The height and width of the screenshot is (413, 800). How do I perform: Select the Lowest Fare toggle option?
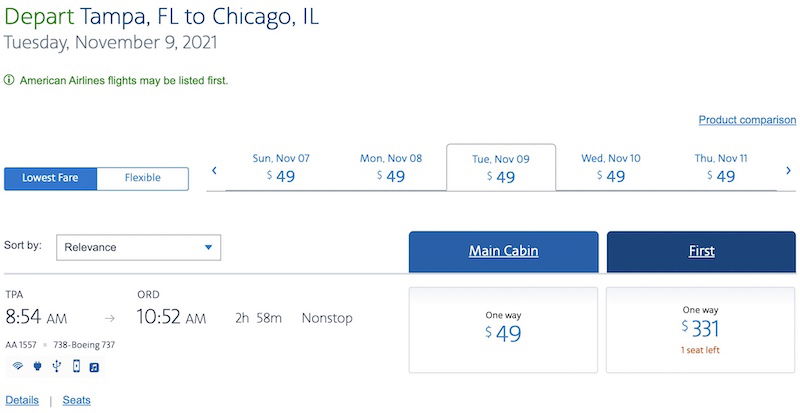tap(50, 178)
